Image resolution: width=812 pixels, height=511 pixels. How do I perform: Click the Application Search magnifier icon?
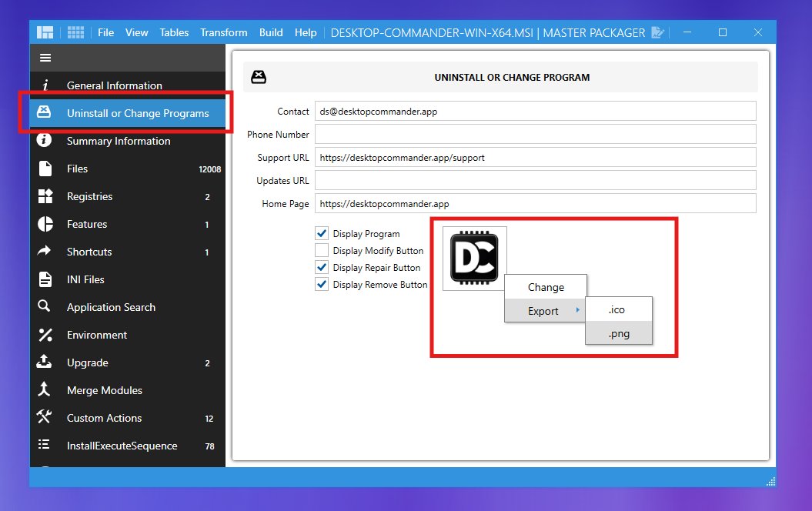(x=44, y=306)
